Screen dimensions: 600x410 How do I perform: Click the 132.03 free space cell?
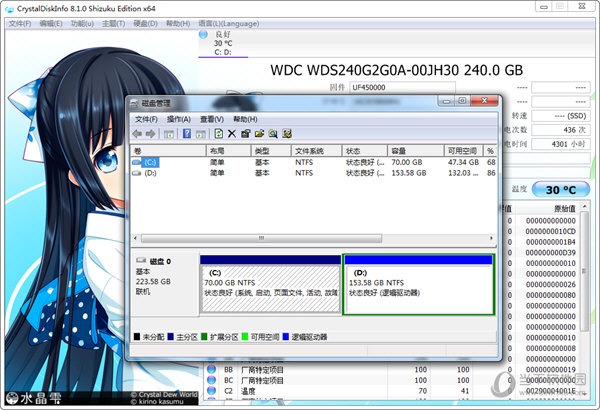pyautogui.click(x=463, y=173)
